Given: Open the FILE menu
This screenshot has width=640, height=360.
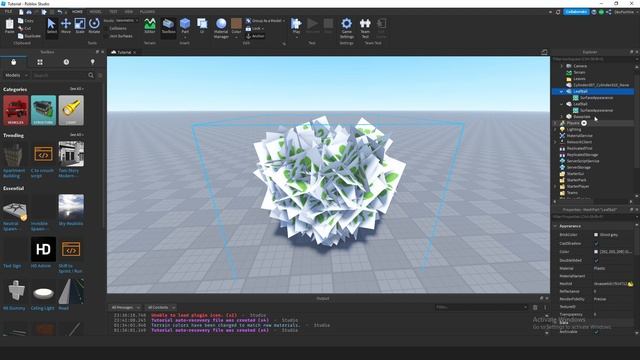Looking at the screenshot, I should point(8,12).
